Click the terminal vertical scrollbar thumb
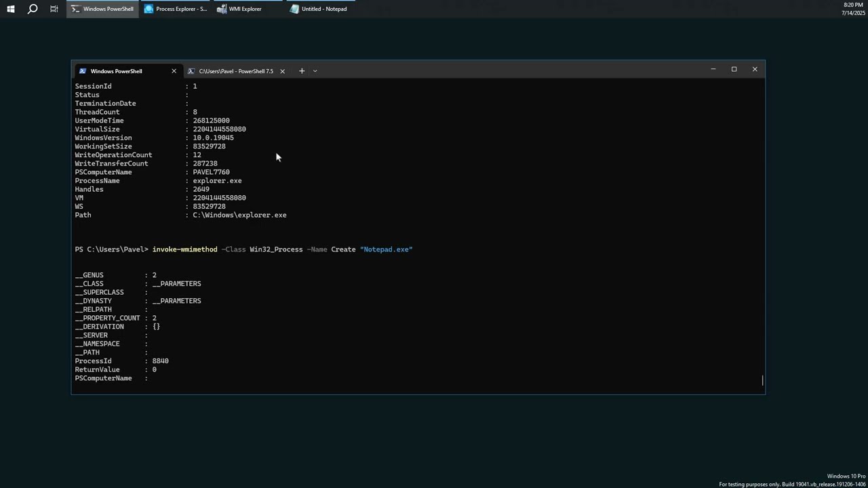This screenshot has height=488, width=868. [762, 381]
